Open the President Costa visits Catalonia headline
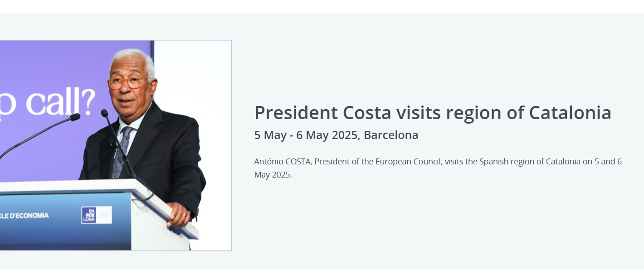The image size is (644, 269). coord(432,113)
